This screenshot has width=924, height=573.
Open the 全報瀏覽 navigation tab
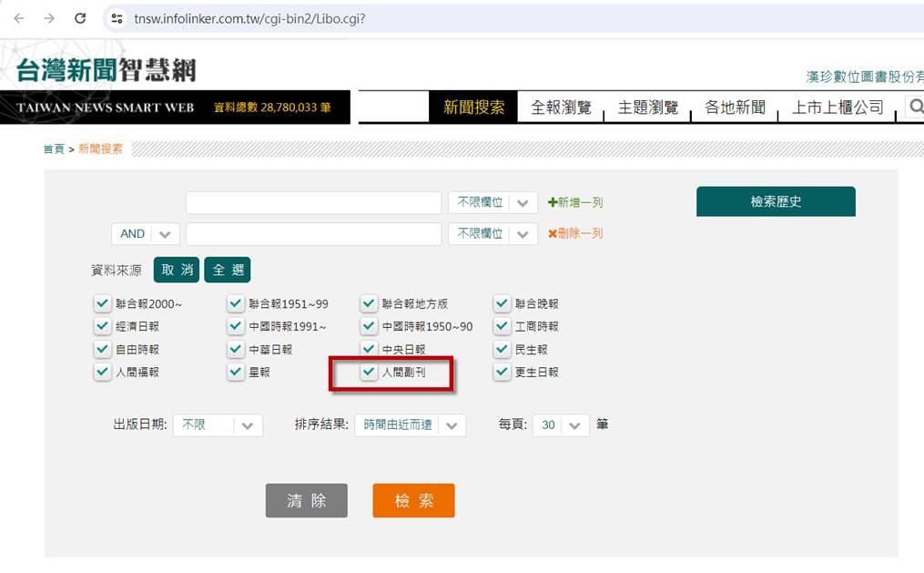click(561, 107)
